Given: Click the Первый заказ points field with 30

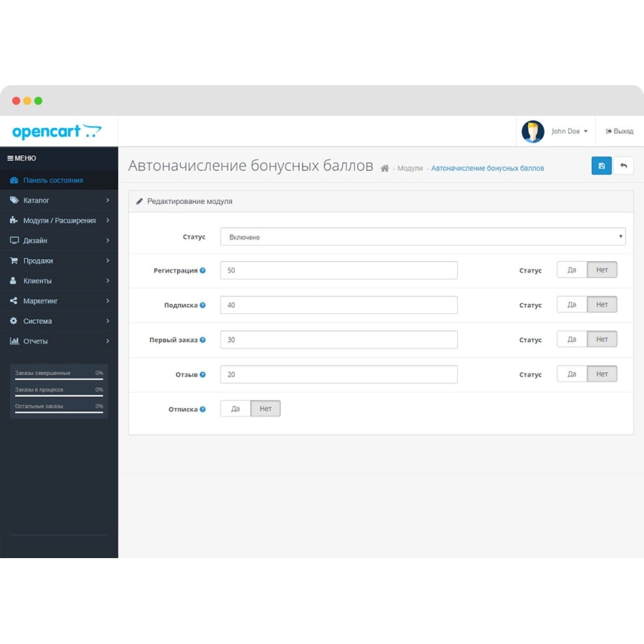Looking at the screenshot, I should [339, 340].
